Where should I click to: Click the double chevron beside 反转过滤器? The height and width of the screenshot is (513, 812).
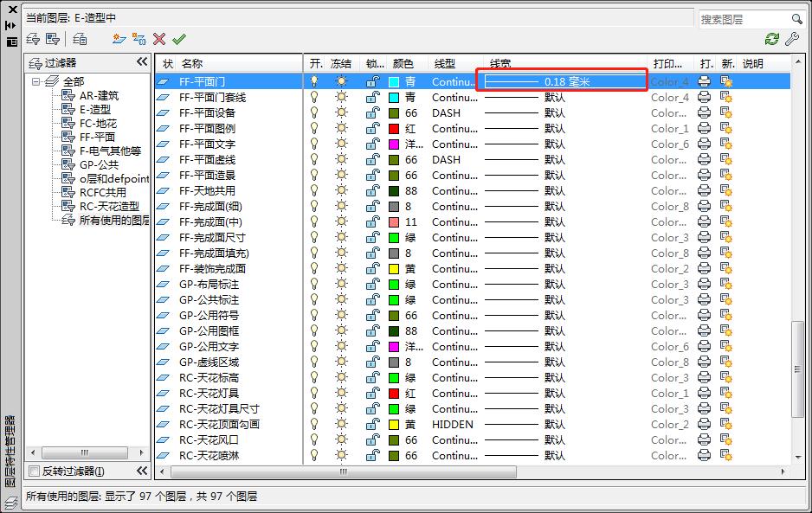pos(142,471)
